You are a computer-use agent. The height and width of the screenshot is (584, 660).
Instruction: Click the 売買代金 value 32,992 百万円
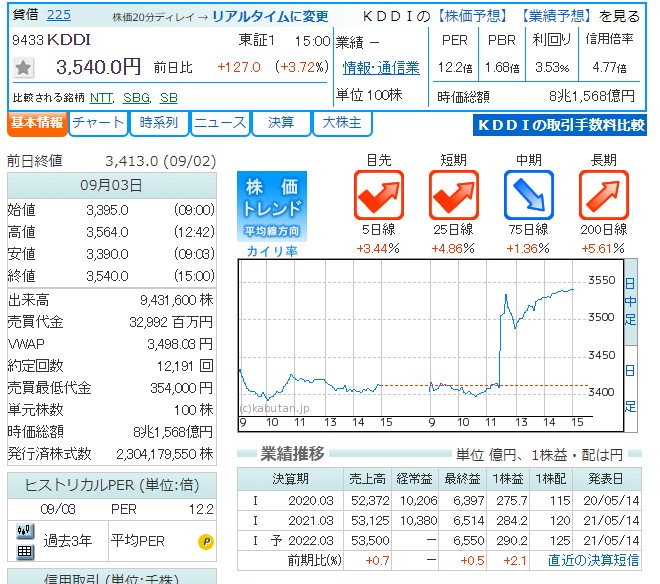pyautogui.click(x=171, y=322)
